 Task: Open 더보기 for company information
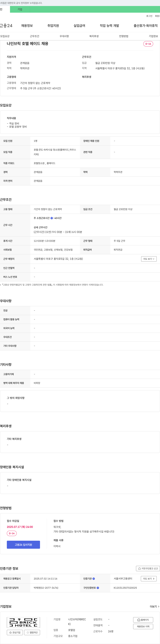154,607
